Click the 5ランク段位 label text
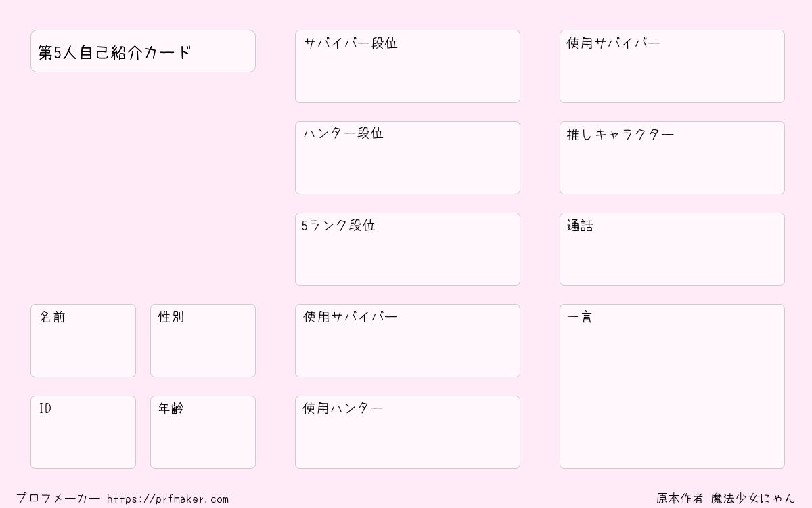The height and width of the screenshot is (508, 812). (338, 226)
